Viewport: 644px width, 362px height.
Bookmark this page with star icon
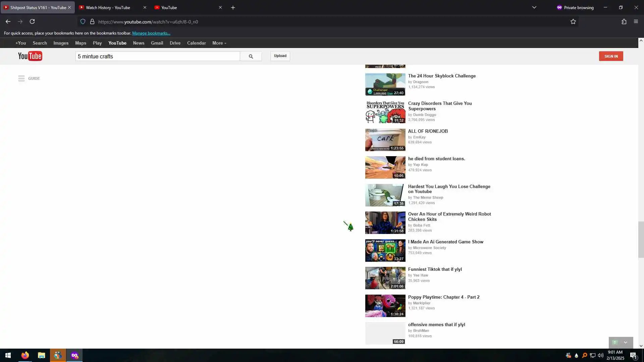(x=573, y=21)
